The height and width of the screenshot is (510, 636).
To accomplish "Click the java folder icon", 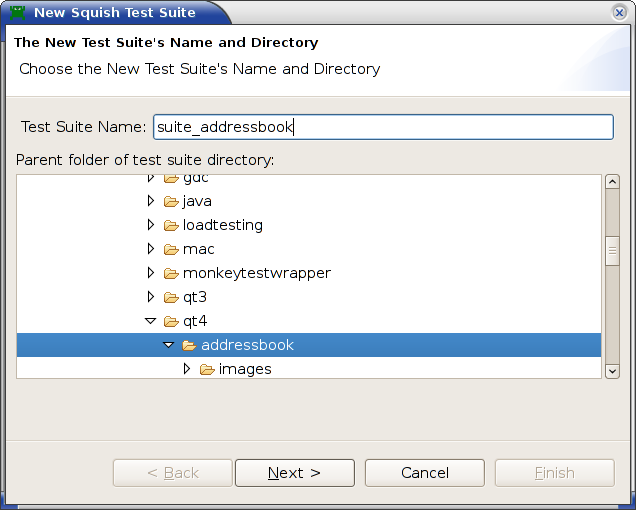I will pyautogui.click(x=171, y=202).
